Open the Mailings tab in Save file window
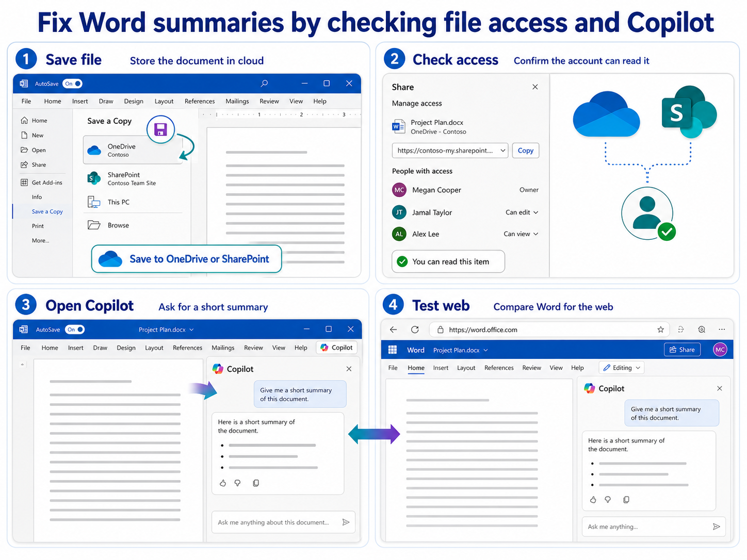The width and height of the screenshot is (747, 560). point(237,101)
